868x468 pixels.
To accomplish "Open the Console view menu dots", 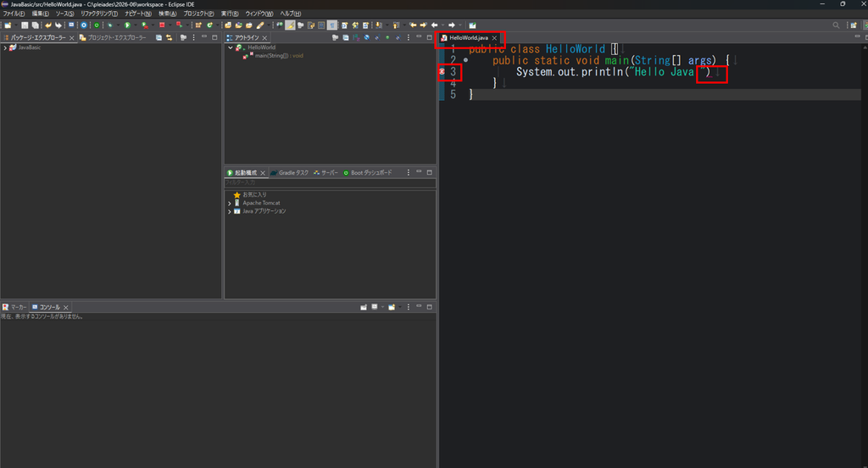I will pos(409,307).
